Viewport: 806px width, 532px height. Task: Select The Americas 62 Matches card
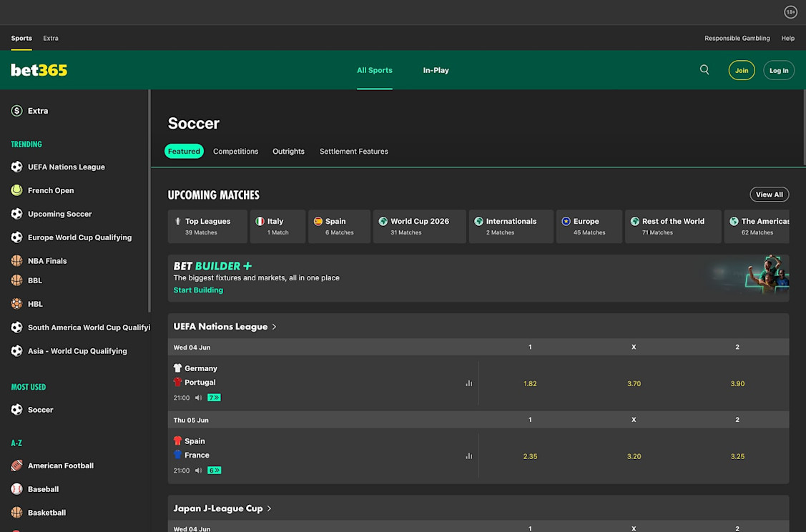point(757,226)
